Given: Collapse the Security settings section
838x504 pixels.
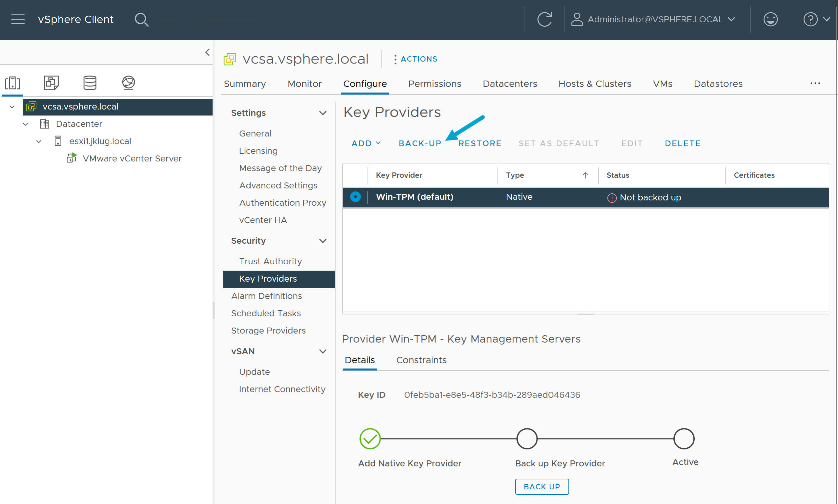Looking at the screenshot, I should click(x=323, y=241).
